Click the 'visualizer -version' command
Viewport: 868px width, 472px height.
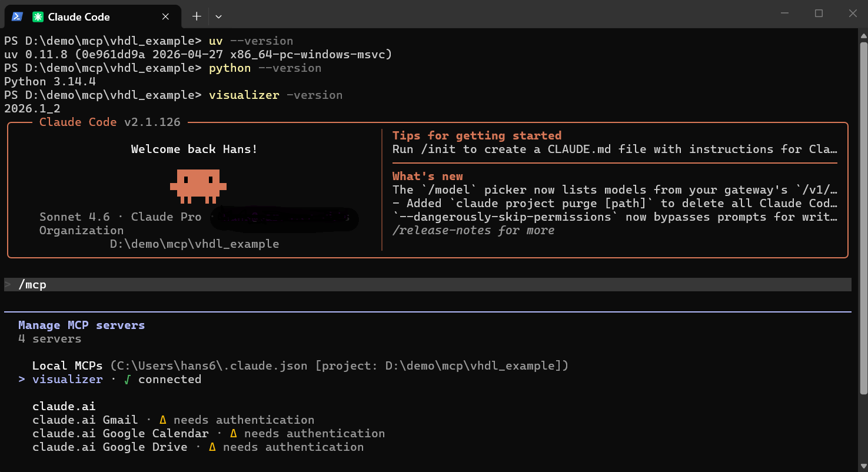275,95
